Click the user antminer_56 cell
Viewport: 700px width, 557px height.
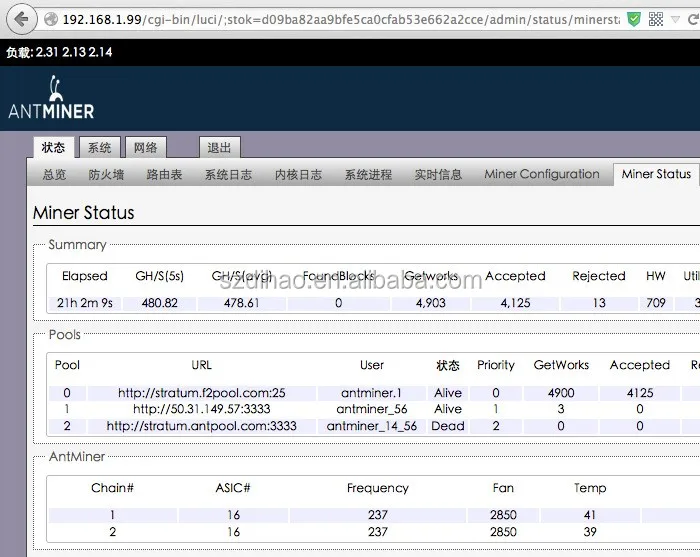[x=372, y=409]
